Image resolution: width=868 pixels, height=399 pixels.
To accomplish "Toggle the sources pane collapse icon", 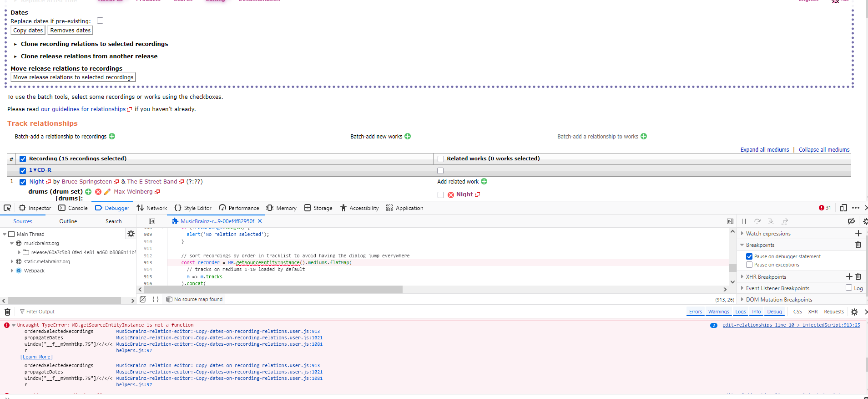I will [152, 221].
